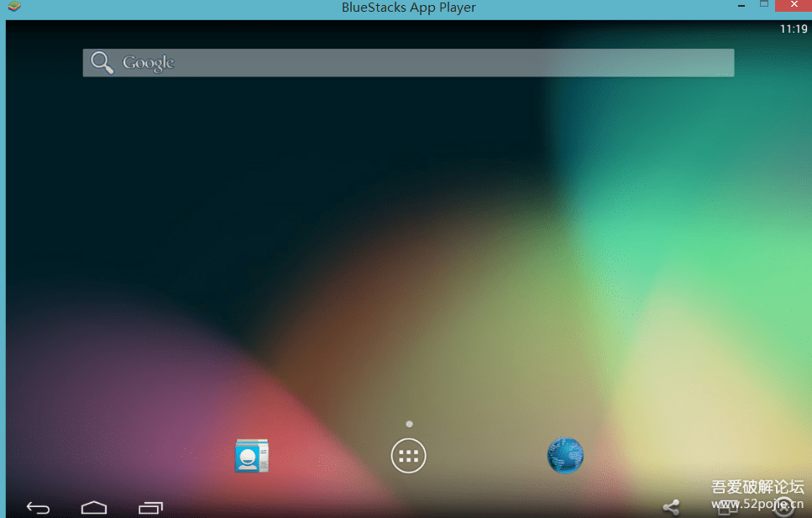Tap the Android home button
Screen dimensions: 812x518
94,508
